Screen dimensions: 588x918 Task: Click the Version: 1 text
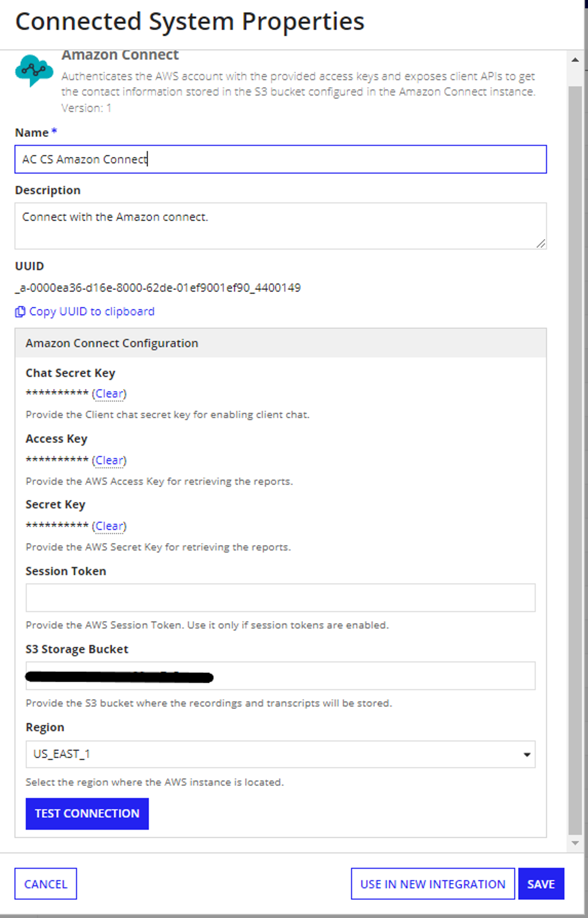tap(86, 108)
